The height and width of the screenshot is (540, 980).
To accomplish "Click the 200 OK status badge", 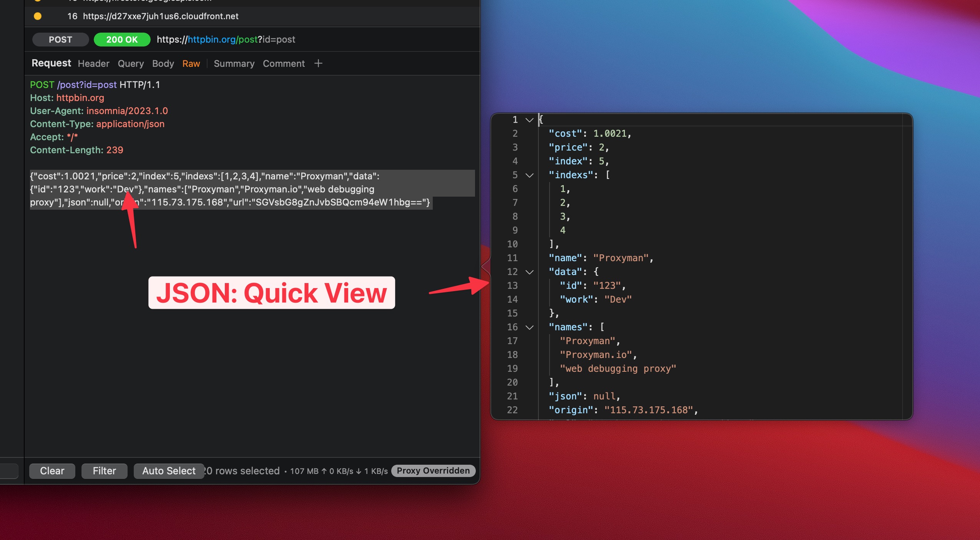I will tap(122, 40).
